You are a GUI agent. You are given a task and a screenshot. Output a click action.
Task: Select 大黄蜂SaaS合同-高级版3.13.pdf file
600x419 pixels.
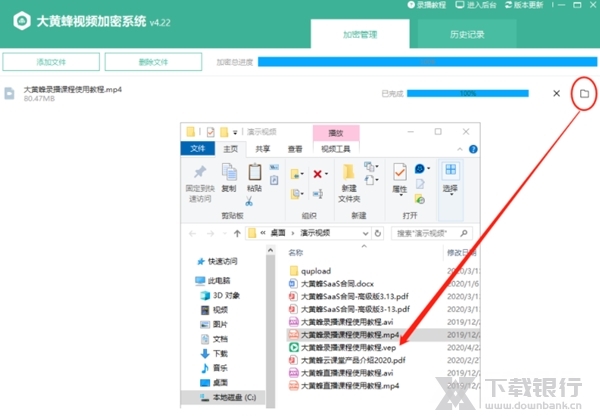pyautogui.click(x=349, y=296)
